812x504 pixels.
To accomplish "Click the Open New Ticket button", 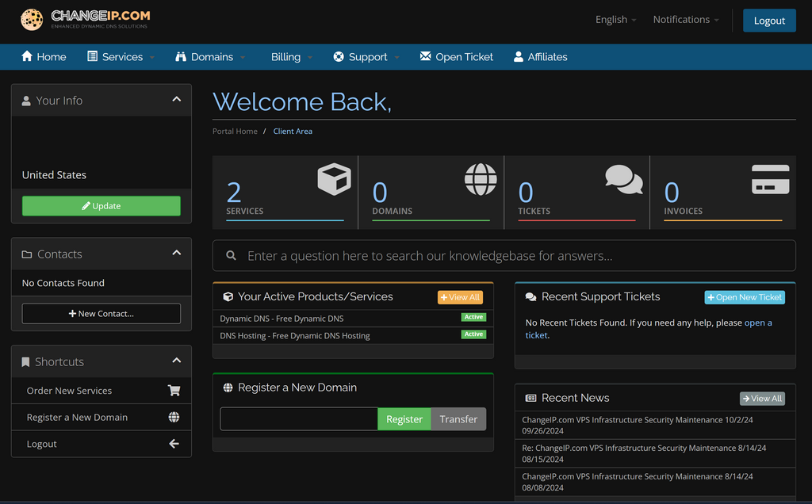I will click(x=744, y=297).
